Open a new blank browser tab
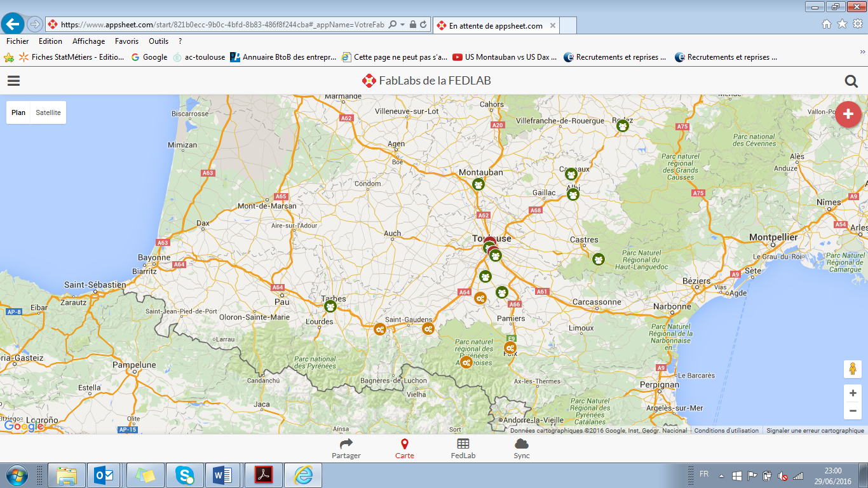The height and width of the screenshot is (488, 868). click(568, 25)
